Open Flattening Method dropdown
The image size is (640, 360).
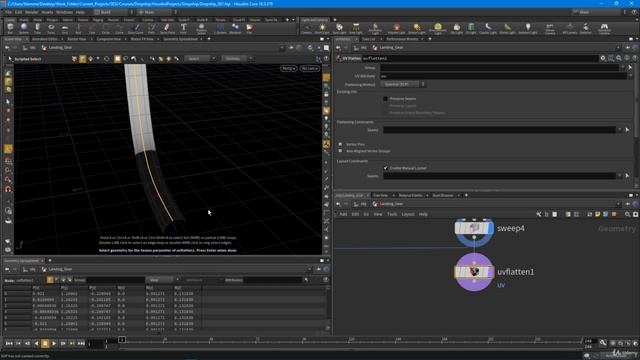tap(403, 84)
